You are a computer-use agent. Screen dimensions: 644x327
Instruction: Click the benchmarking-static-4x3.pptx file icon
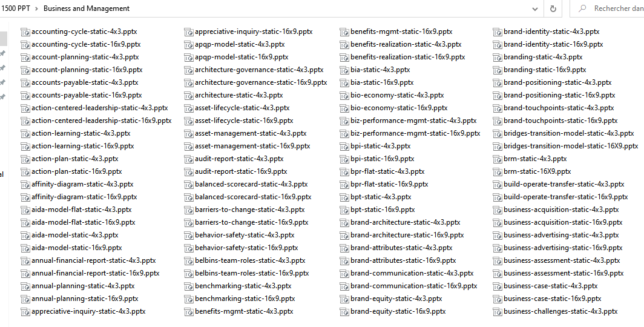tap(188, 286)
